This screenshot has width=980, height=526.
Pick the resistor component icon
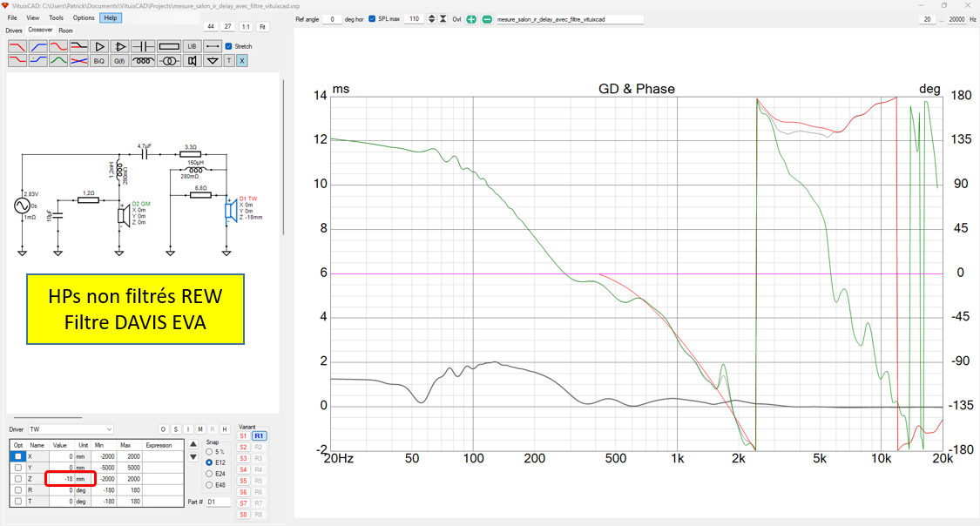(168, 46)
